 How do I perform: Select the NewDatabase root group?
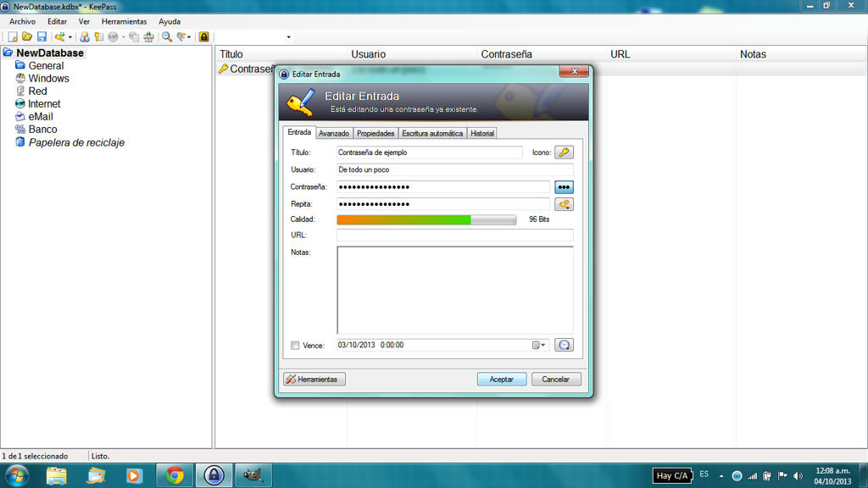[50, 53]
